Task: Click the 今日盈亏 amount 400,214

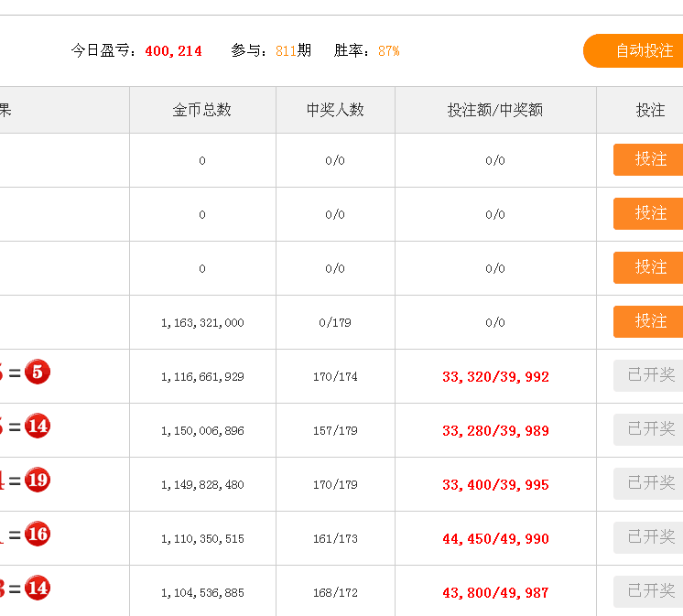Action: (173, 51)
